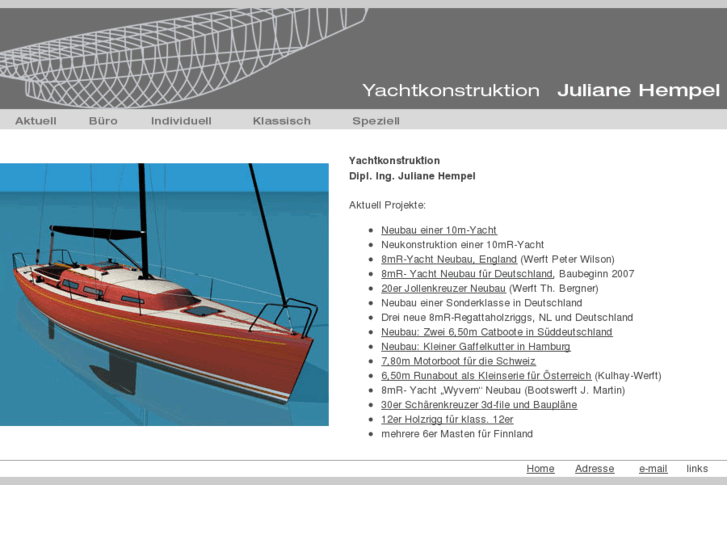Screen dimensions: 727x545
Task: Select text 8mR- Yacht Wyvern Neubau
Action: point(451,390)
